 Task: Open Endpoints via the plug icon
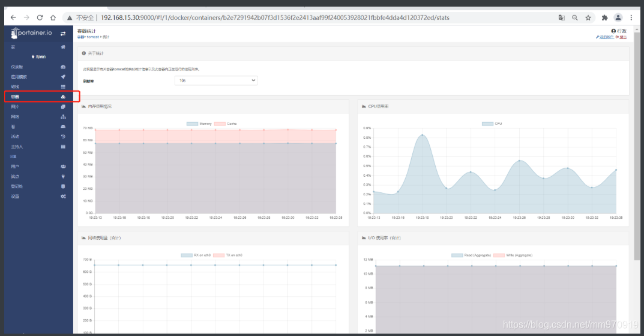pos(63,177)
